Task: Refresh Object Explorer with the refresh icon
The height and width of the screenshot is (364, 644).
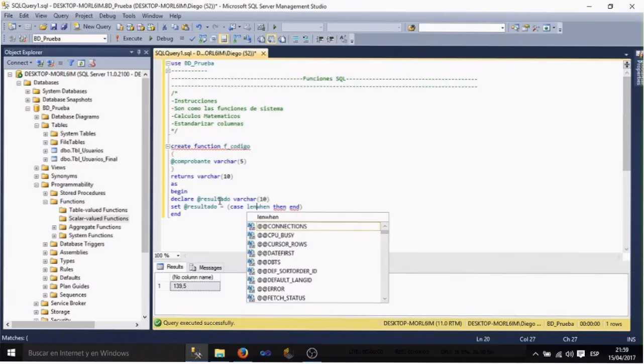Action: 81,63
